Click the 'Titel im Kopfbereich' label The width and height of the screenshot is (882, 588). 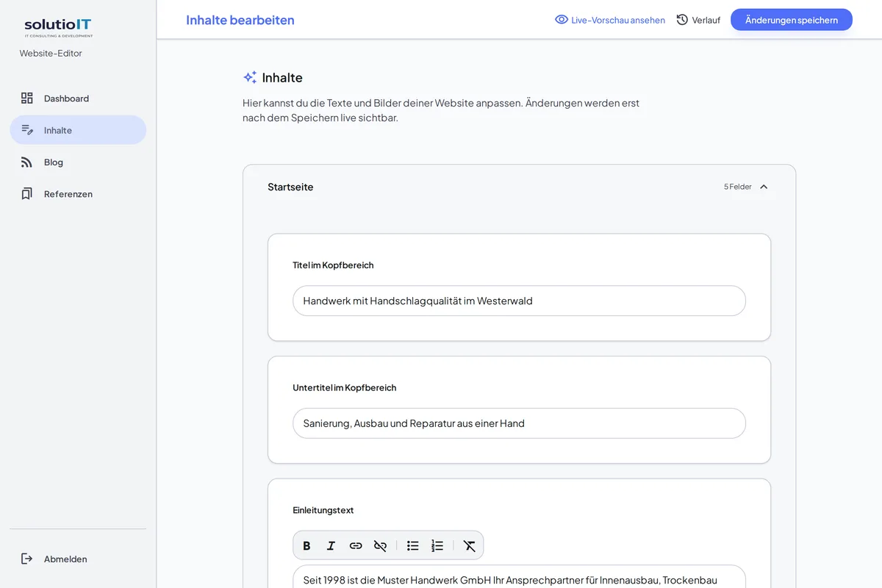tap(333, 265)
